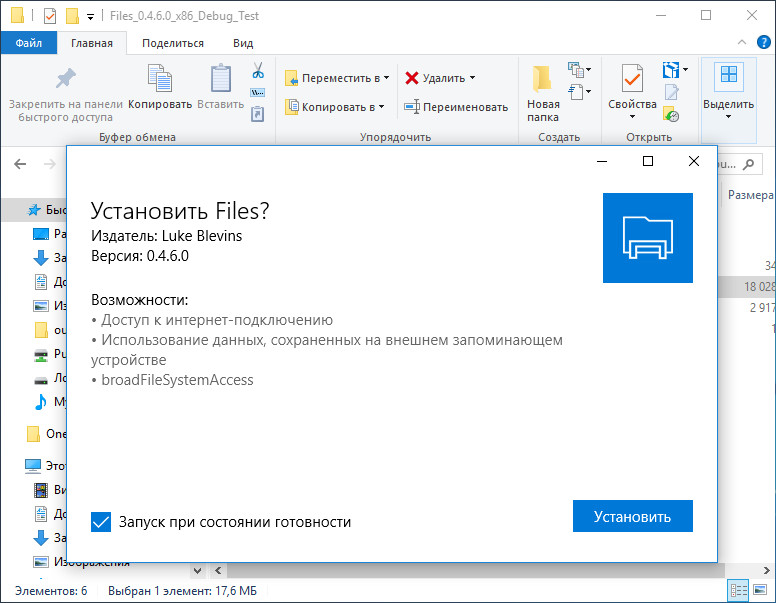This screenshot has width=776, height=603.
Task: Click the sidebar scroll down arrow
Action: click(197, 570)
